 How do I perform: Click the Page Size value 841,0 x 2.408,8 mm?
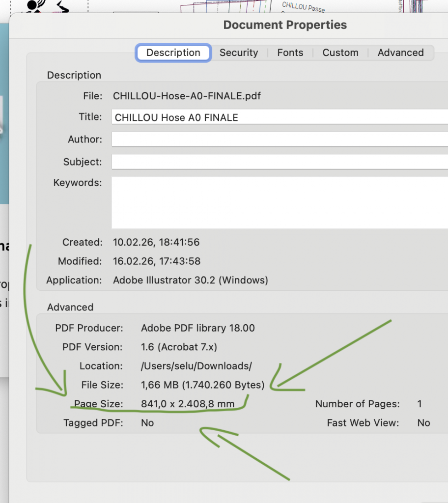188,404
